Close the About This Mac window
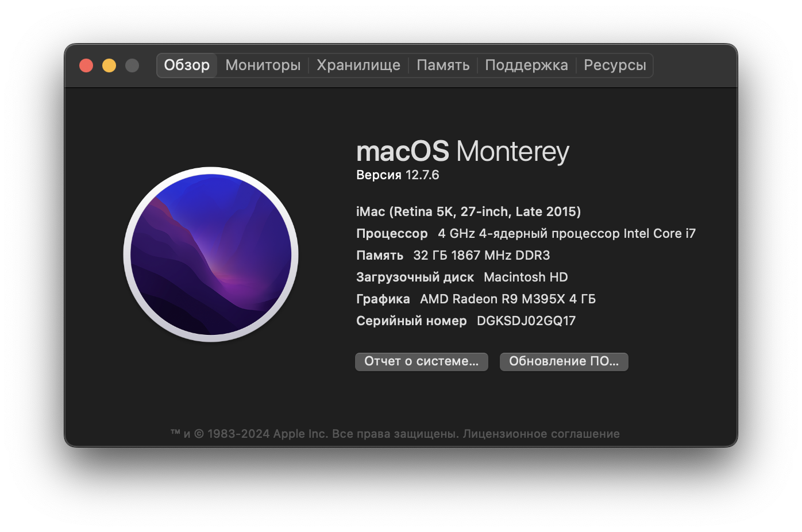Viewport: 802px width, 532px height. [86, 65]
